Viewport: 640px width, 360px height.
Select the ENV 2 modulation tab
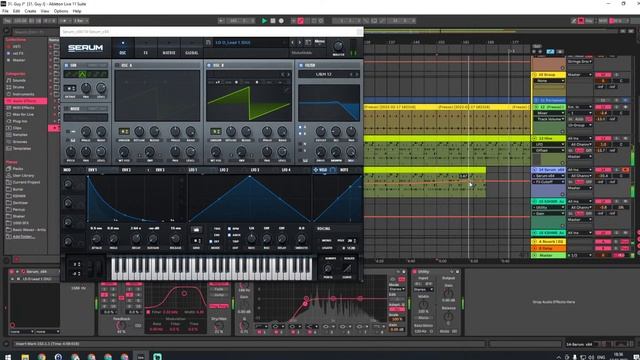tap(126, 170)
